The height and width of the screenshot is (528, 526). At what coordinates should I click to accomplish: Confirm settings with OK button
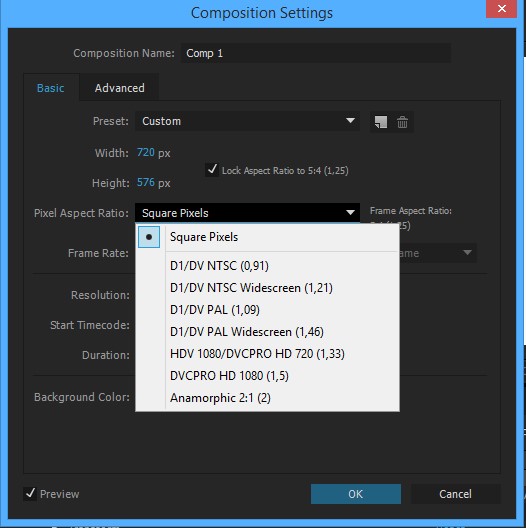356,494
